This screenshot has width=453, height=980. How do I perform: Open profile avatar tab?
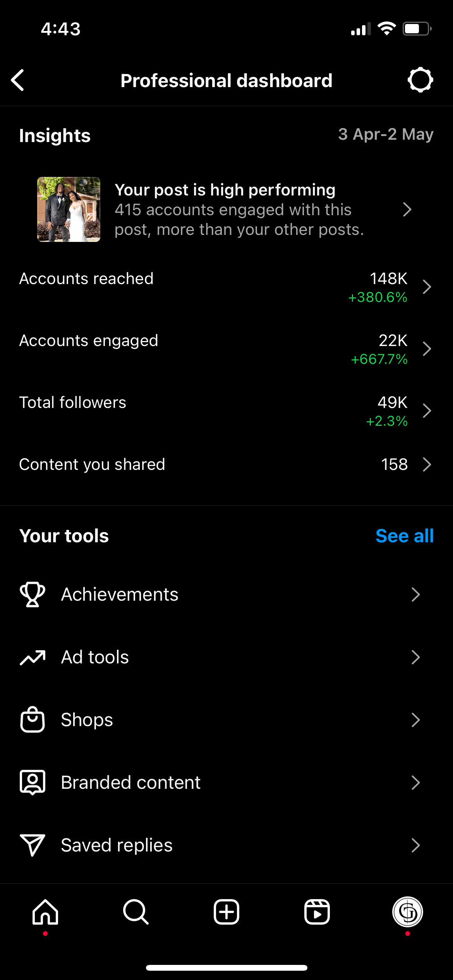[x=408, y=912]
